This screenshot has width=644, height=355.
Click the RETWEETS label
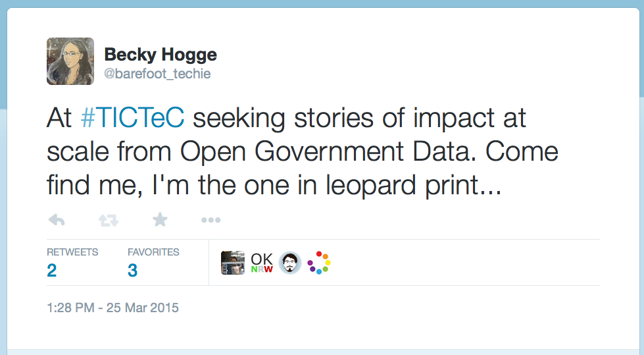[72, 252]
